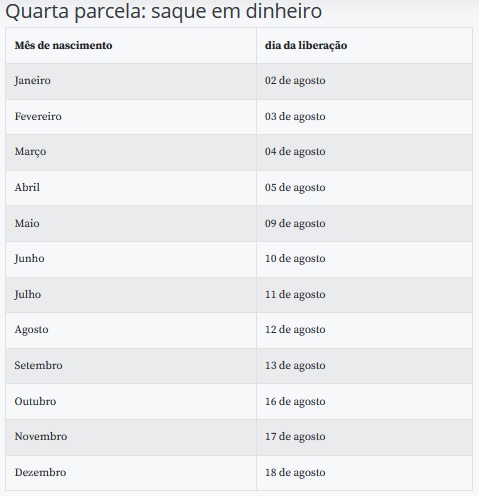Click the Maio row label
The height and width of the screenshot is (496, 479).
tap(27, 223)
